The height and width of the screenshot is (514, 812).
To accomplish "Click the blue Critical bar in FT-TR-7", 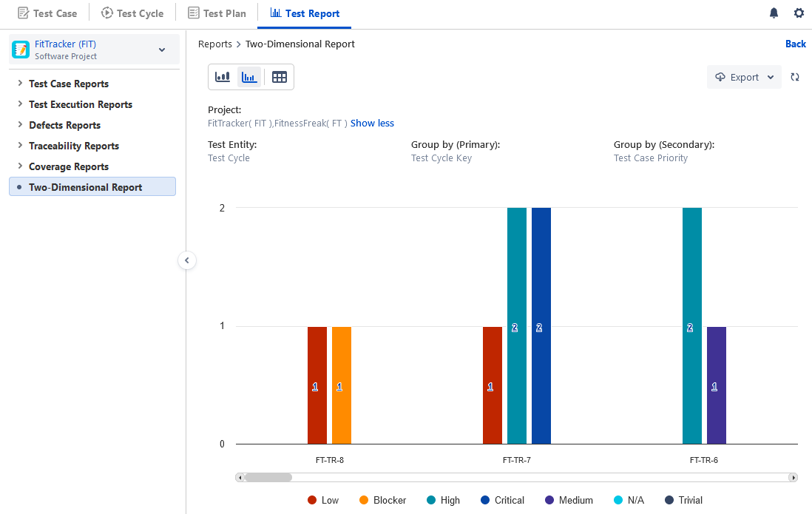I will point(541,326).
